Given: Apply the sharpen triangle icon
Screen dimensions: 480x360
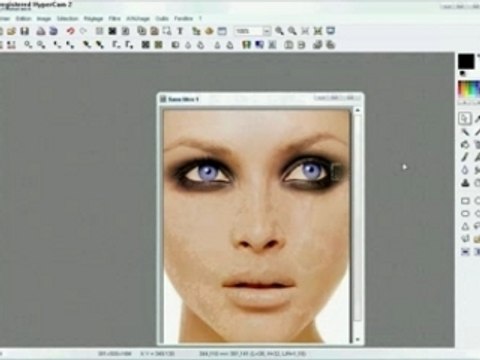Looking at the screenshot, I should click(x=217, y=45).
